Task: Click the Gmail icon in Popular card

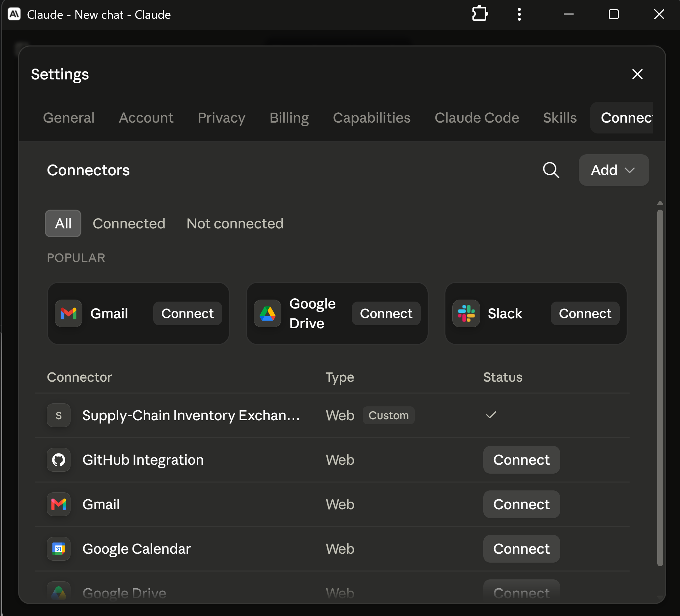Action: (x=69, y=313)
